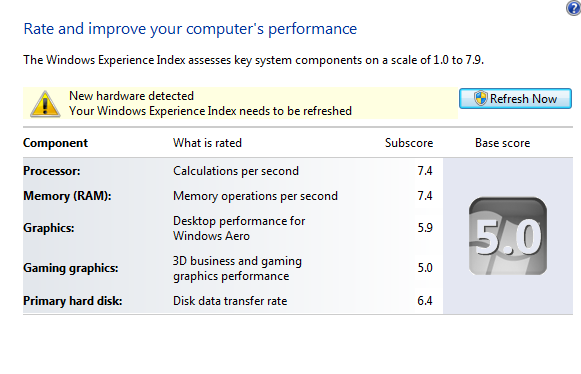Viewport: 581px width, 374px height.
Task: Click the Primary hard disk label
Action: click(73, 301)
